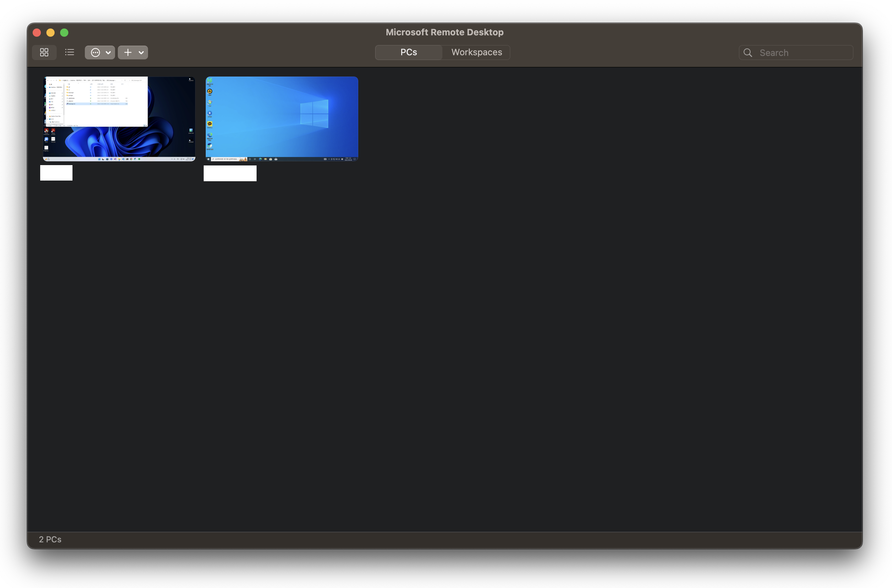
Task: Click the magnifying glass search icon
Action: coord(747,53)
